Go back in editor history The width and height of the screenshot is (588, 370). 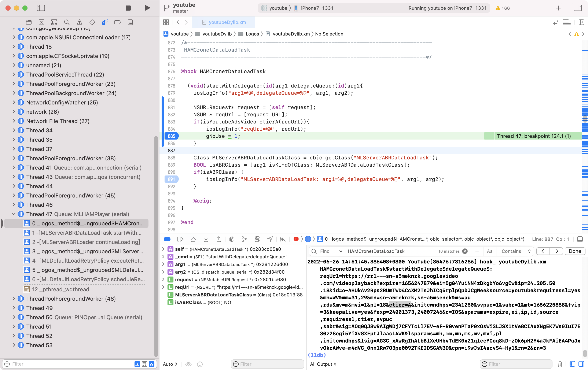[x=178, y=22]
